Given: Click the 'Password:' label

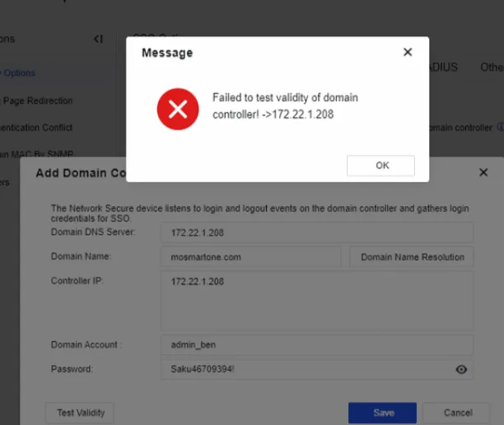Looking at the screenshot, I should pyautogui.click(x=72, y=369).
